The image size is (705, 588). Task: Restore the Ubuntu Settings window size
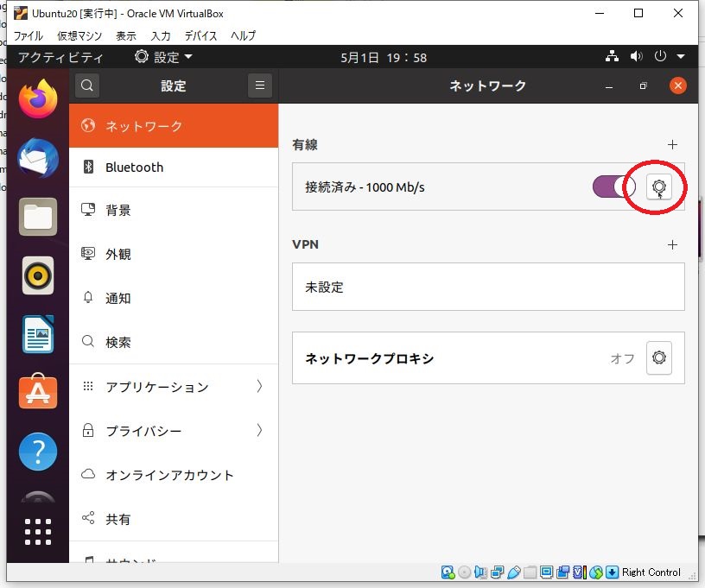point(644,85)
